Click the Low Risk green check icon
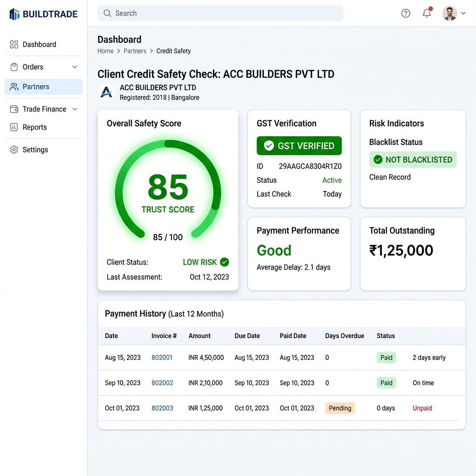Screen dimensions: 476x476 pyautogui.click(x=225, y=262)
